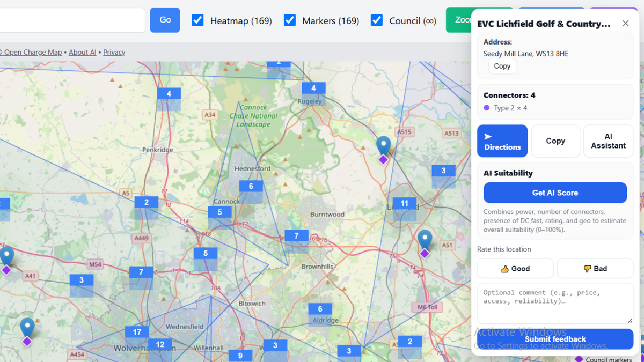Viewport: 644px width, 362px height.
Task: Uncheck the Heatmap (169) checkbox
Action: point(197,20)
